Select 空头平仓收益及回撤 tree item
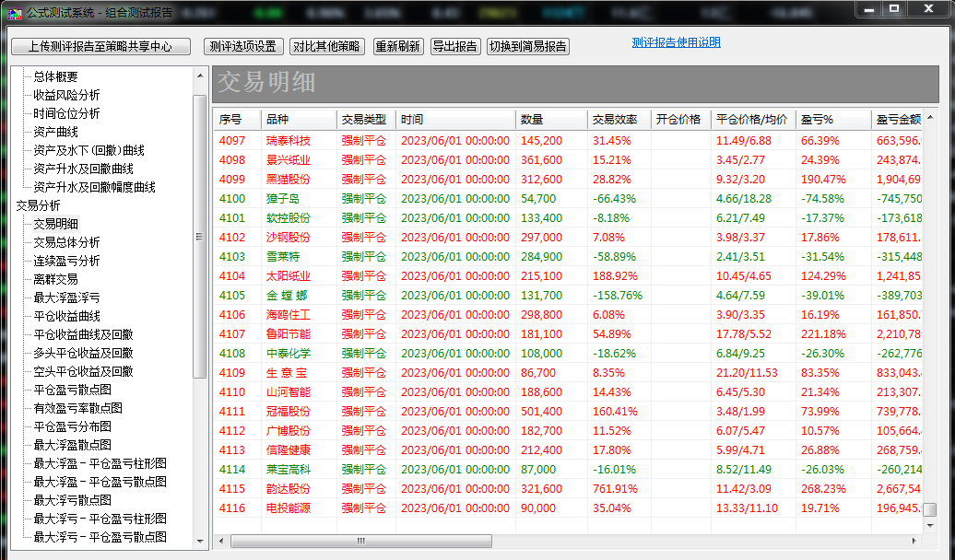Screen dimensions: 955x560 84,371
